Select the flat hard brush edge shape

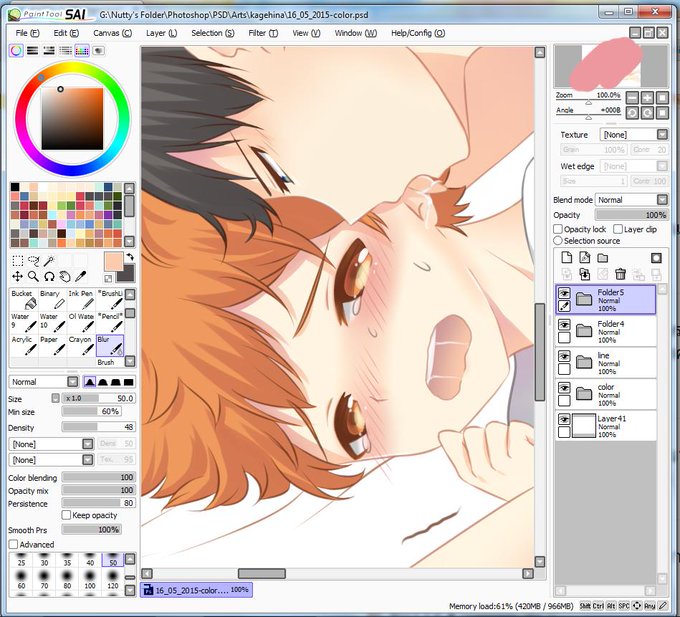[128, 382]
